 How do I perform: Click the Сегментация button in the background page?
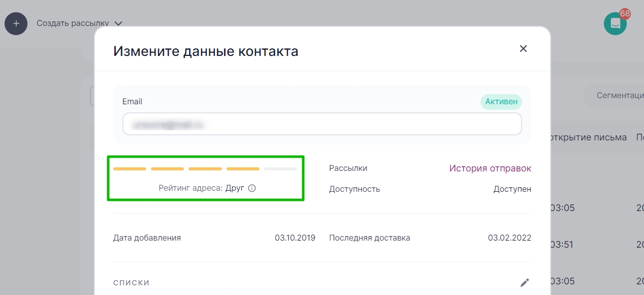pos(614,96)
